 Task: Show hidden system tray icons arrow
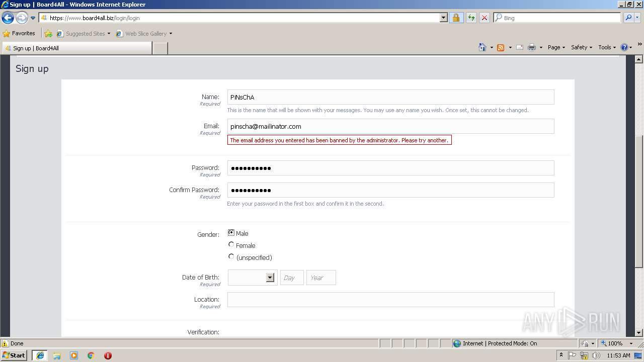point(561,355)
